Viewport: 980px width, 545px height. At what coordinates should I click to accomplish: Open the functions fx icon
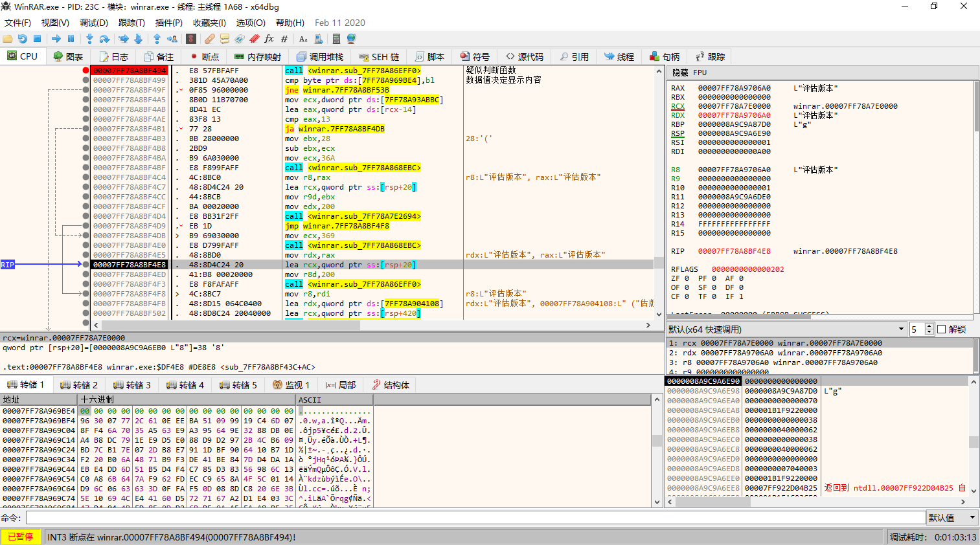269,39
